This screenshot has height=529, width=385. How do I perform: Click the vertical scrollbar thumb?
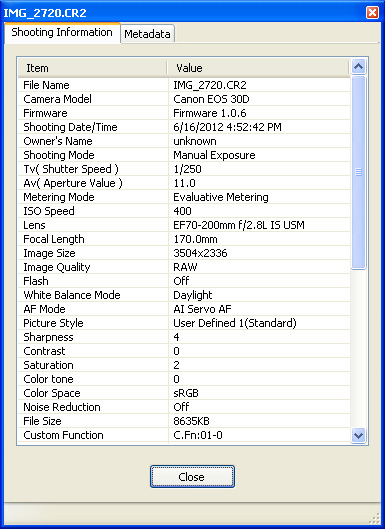coord(358,172)
